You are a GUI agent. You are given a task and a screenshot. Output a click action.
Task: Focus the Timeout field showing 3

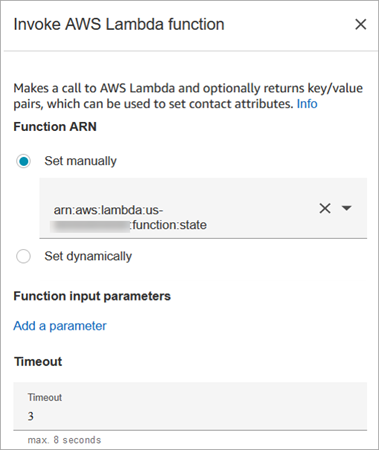pos(190,406)
